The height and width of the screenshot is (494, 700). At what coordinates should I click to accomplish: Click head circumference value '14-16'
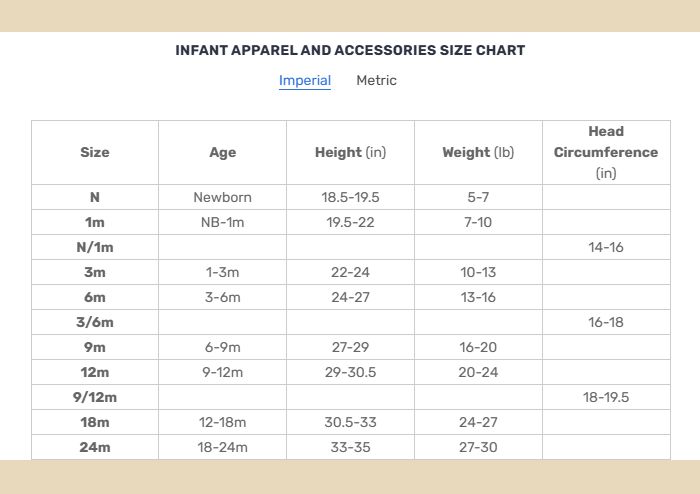pos(606,247)
